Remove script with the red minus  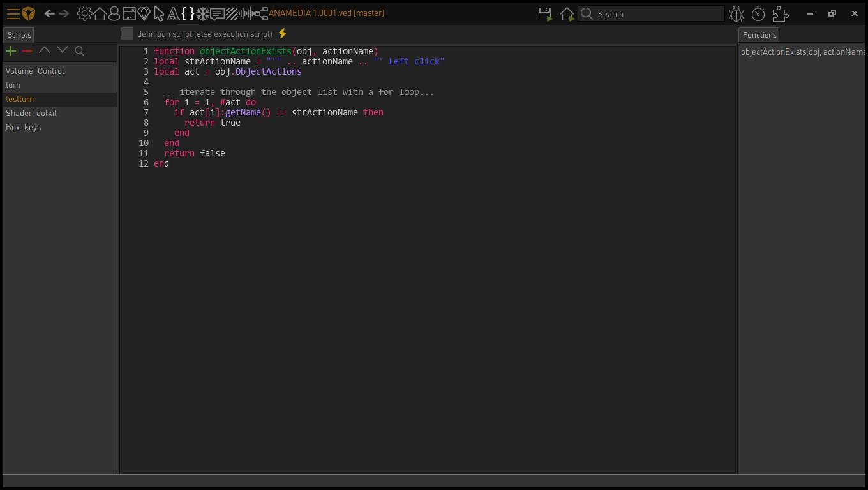click(27, 51)
